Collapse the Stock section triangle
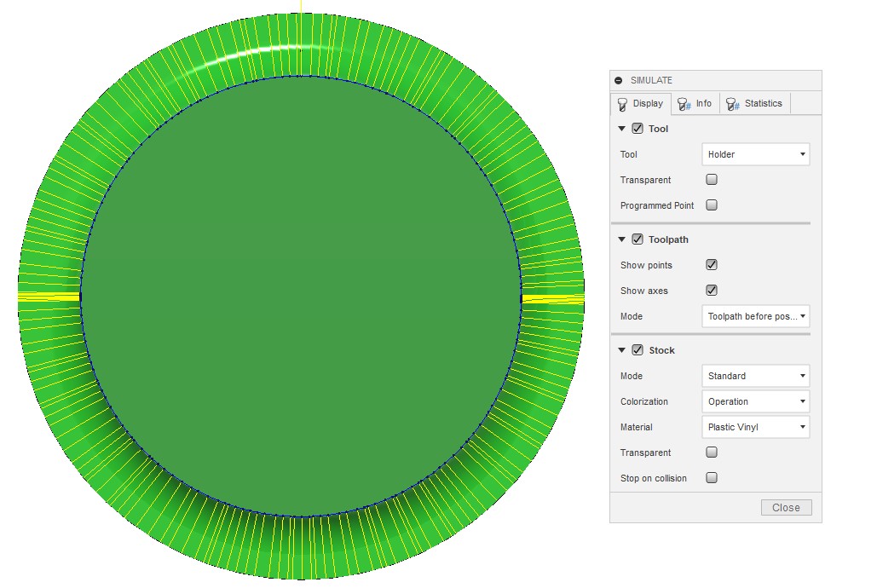Screen dimensions: 877x588 [621, 350]
